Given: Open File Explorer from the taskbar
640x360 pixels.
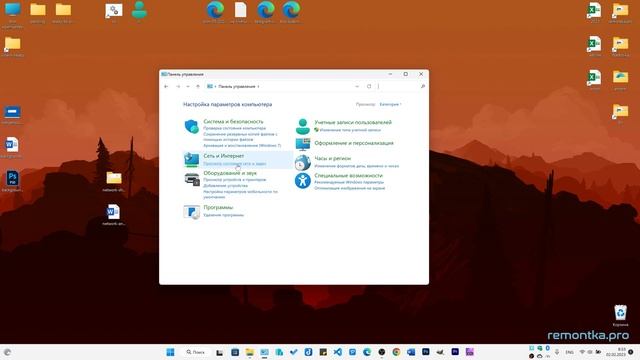Looking at the screenshot, I should click(x=249, y=352).
